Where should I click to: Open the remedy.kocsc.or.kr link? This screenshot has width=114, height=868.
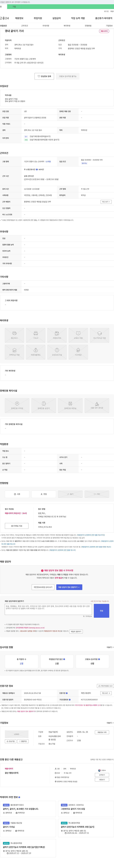[x=30, y=628]
